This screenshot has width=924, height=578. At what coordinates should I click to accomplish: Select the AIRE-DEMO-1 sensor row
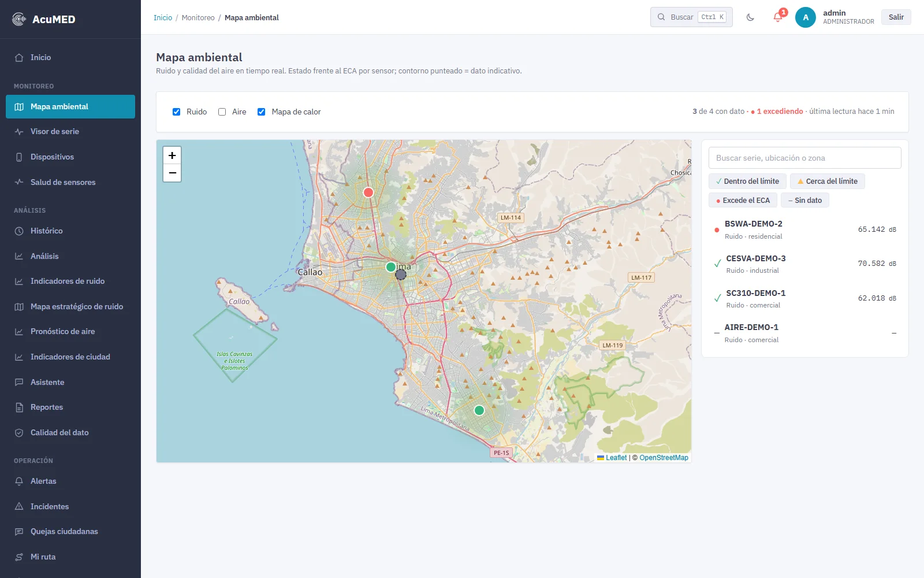pos(805,334)
